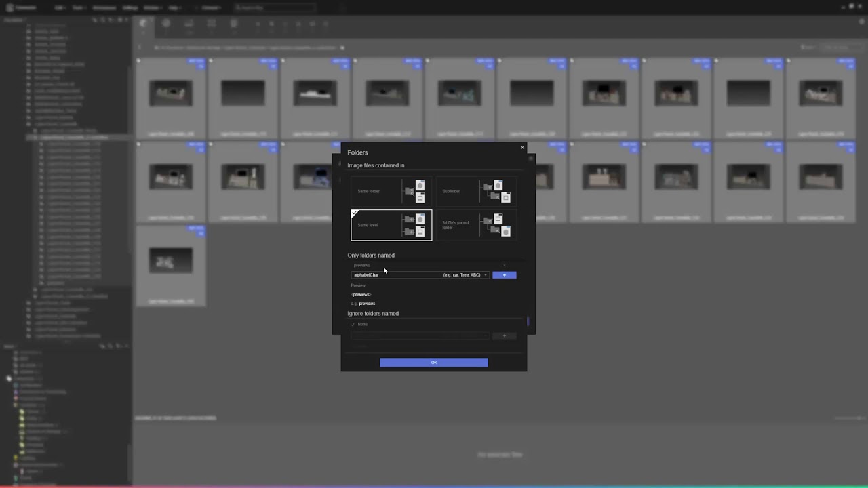This screenshot has width=868, height=488.
Task: Confirm the Folders dialog with OK
Action: point(434,363)
